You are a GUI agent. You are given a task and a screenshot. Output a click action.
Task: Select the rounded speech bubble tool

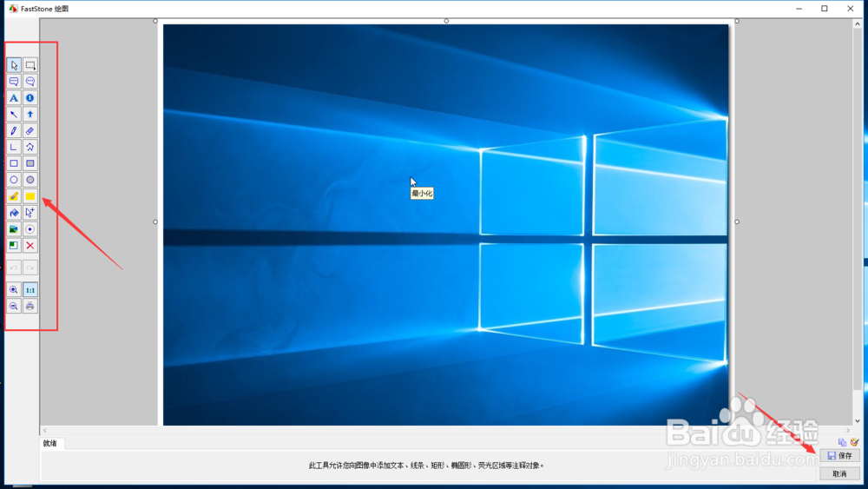pyautogui.click(x=30, y=82)
